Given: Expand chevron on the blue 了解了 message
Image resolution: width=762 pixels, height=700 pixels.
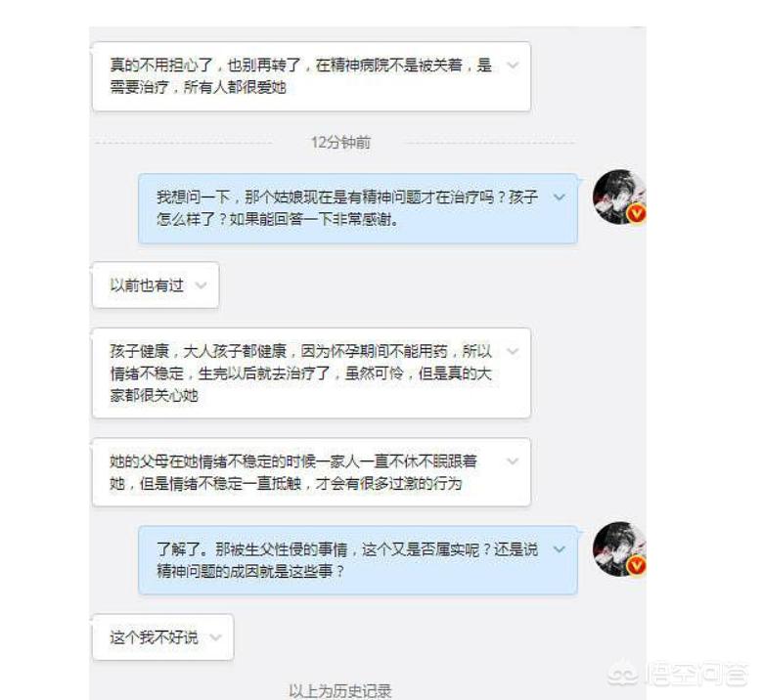Looking at the screenshot, I should 560,549.
